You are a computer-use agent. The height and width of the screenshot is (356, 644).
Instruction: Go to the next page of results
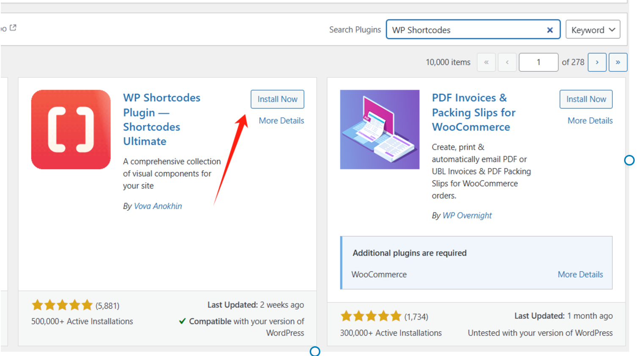pos(597,62)
